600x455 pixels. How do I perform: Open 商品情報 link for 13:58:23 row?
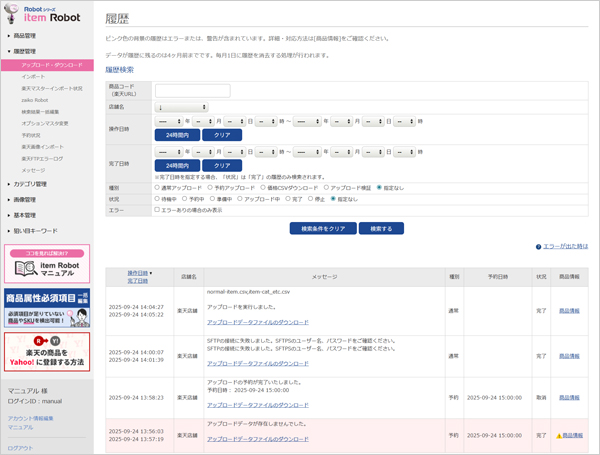coord(569,398)
